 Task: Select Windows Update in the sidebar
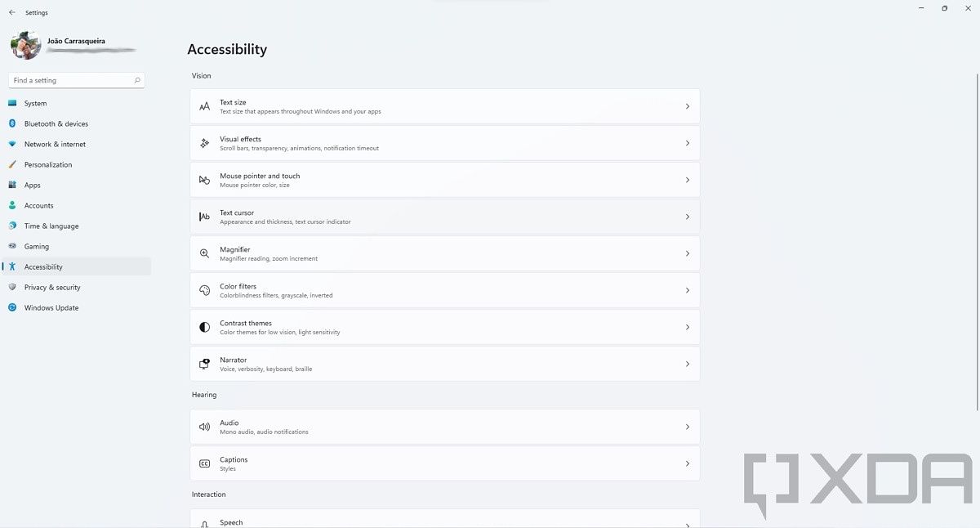point(51,308)
